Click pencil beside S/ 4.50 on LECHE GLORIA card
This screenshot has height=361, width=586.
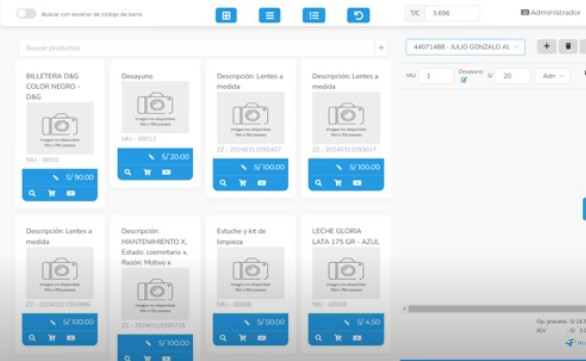[x=346, y=322]
